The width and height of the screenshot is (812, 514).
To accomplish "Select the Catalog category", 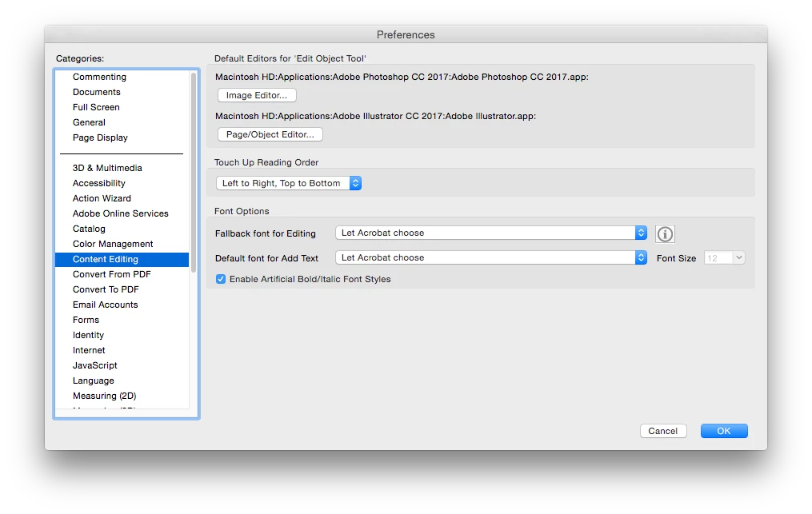I will [x=122, y=229].
